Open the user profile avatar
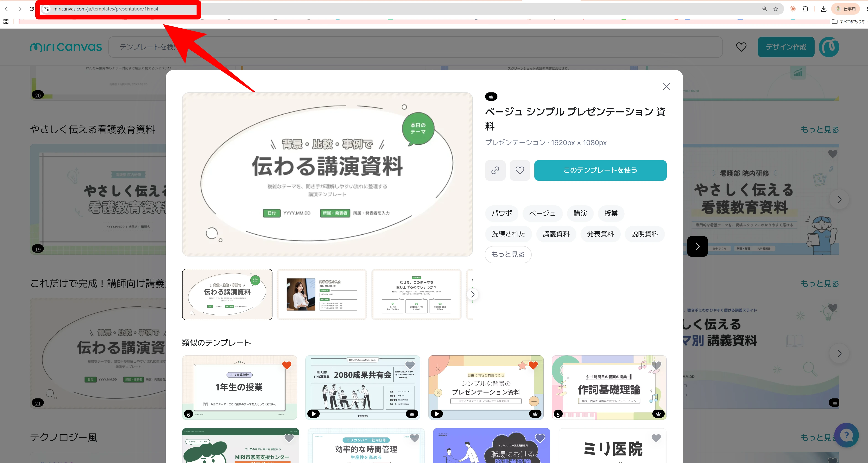Screen dimensions: 868x463 [829, 47]
